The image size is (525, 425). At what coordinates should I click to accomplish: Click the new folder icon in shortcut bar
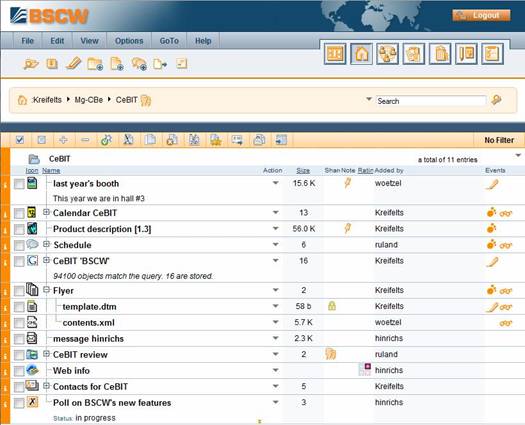coord(95,64)
